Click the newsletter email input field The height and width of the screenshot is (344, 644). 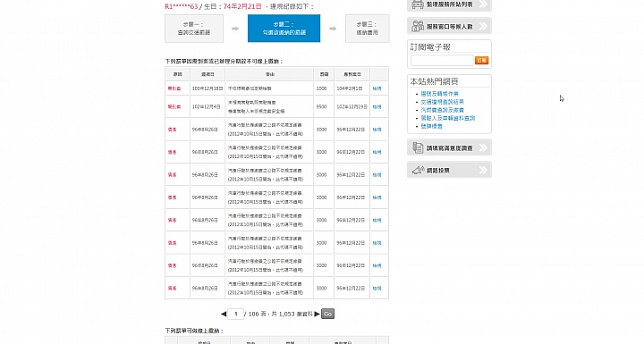coord(442,61)
